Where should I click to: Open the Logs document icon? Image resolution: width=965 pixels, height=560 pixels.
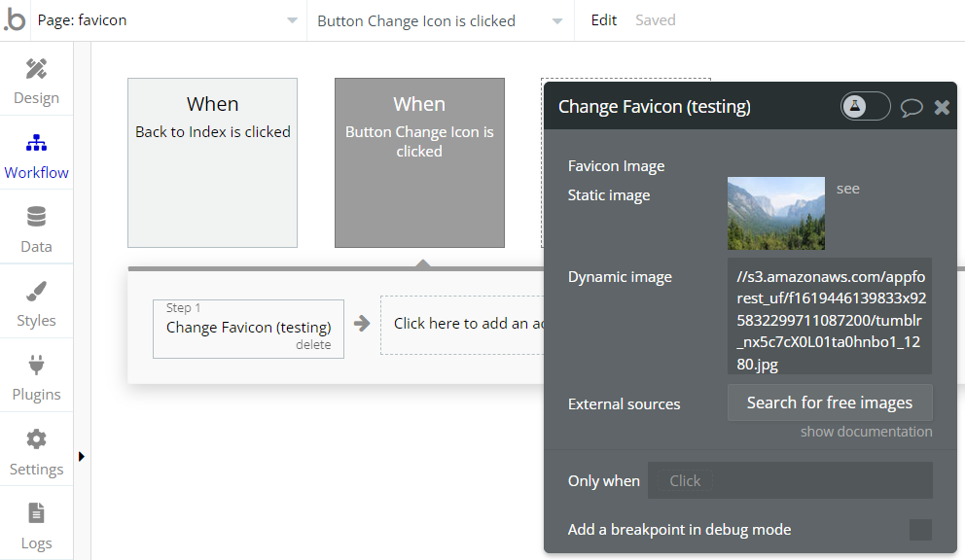pyautogui.click(x=36, y=513)
